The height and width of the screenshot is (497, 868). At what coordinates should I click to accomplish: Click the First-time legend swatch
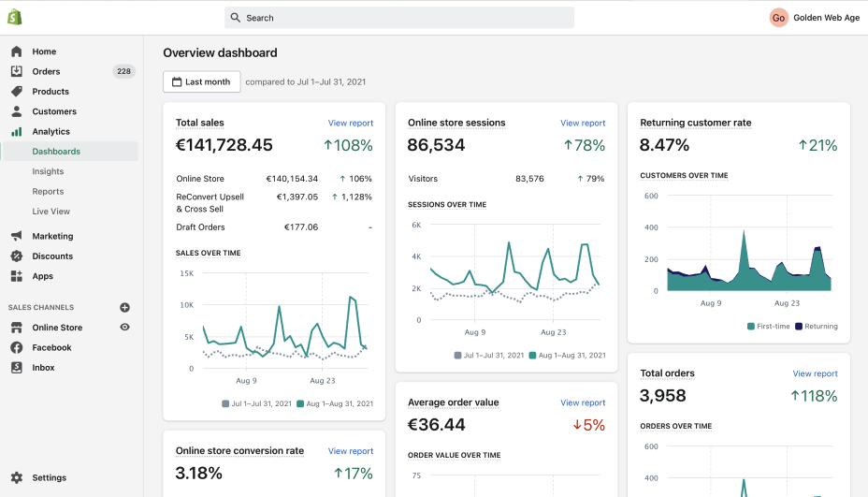click(x=751, y=327)
